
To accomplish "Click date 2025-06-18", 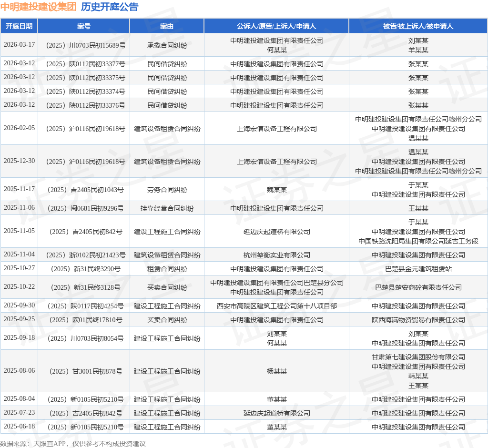I will coord(19,426).
